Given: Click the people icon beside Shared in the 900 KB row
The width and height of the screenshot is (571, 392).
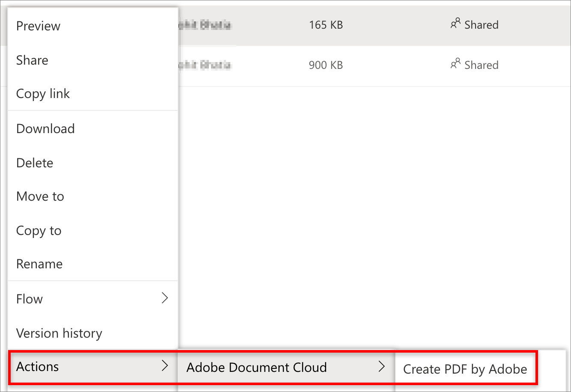Looking at the screenshot, I should pyautogui.click(x=455, y=64).
